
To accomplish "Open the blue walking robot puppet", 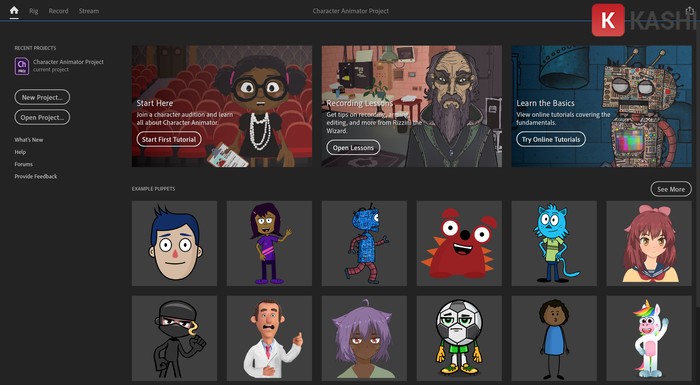I will click(364, 243).
